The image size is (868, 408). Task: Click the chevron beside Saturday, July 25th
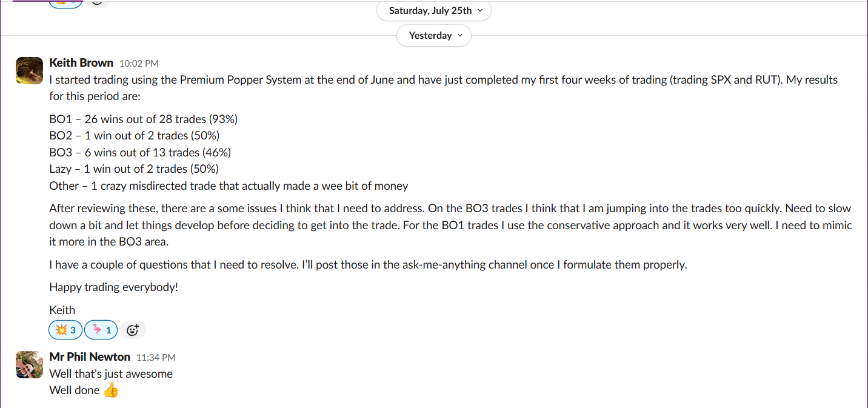pyautogui.click(x=480, y=10)
